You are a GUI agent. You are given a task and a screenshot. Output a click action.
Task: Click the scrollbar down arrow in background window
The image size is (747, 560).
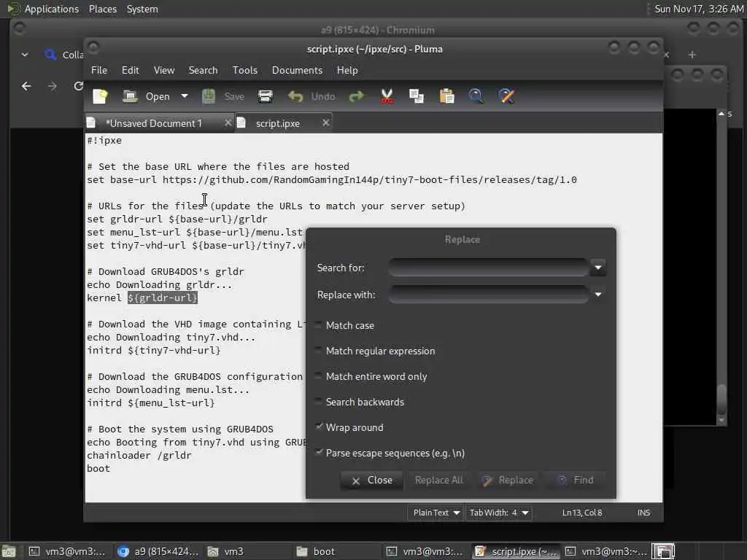click(x=721, y=421)
